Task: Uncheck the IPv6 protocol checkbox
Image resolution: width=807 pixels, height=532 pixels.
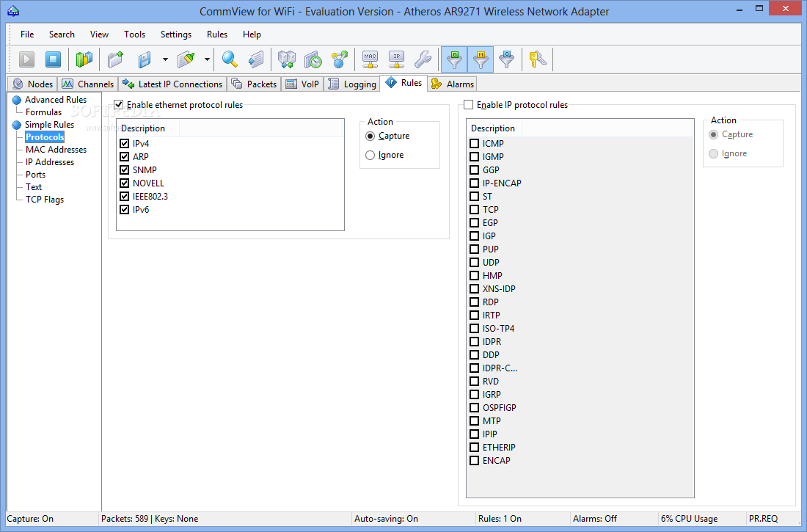Action: [124, 210]
